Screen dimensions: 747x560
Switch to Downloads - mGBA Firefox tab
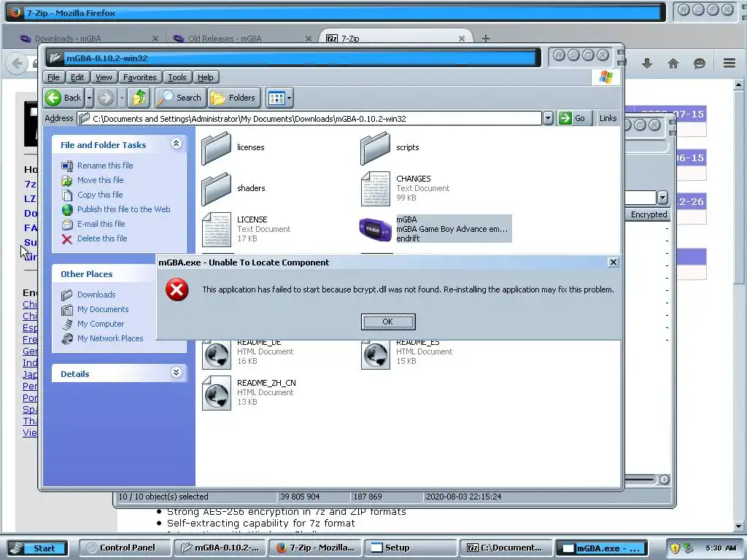click(68, 39)
